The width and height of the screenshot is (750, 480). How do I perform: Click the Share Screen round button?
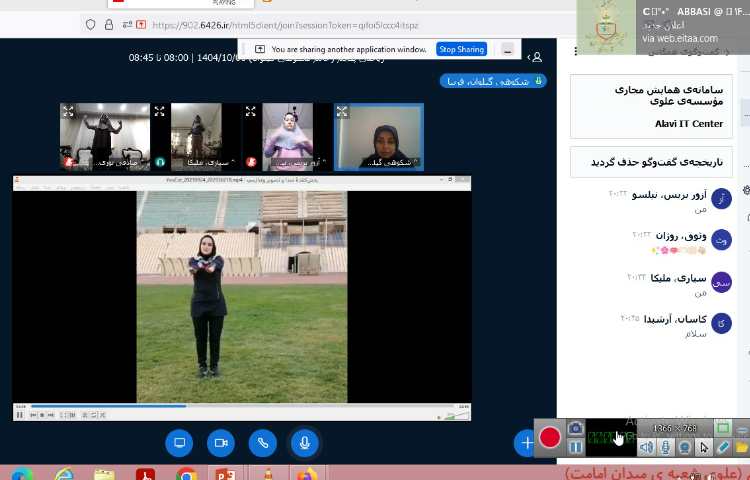click(x=179, y=443)
